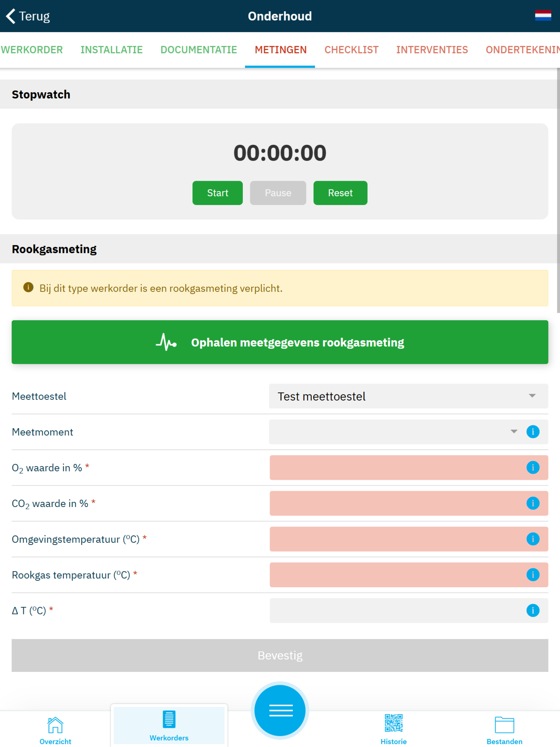
Task: Click Ophalen meetgegevens rookgasmeting button
Action: (x=280, y=342)
